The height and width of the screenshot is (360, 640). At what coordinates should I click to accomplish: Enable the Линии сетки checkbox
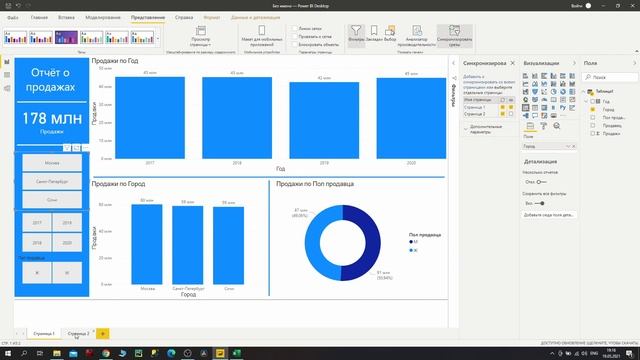[x=295, y=29]
